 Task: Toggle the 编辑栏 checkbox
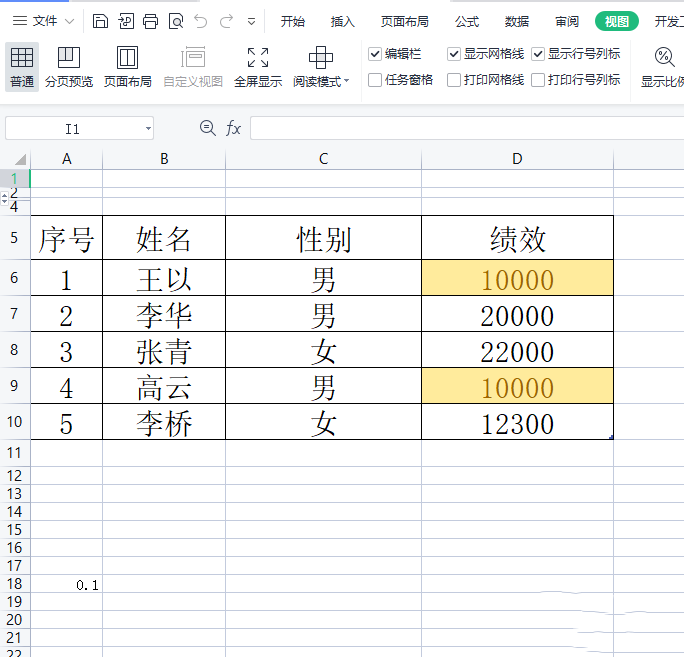click(375, 54)
